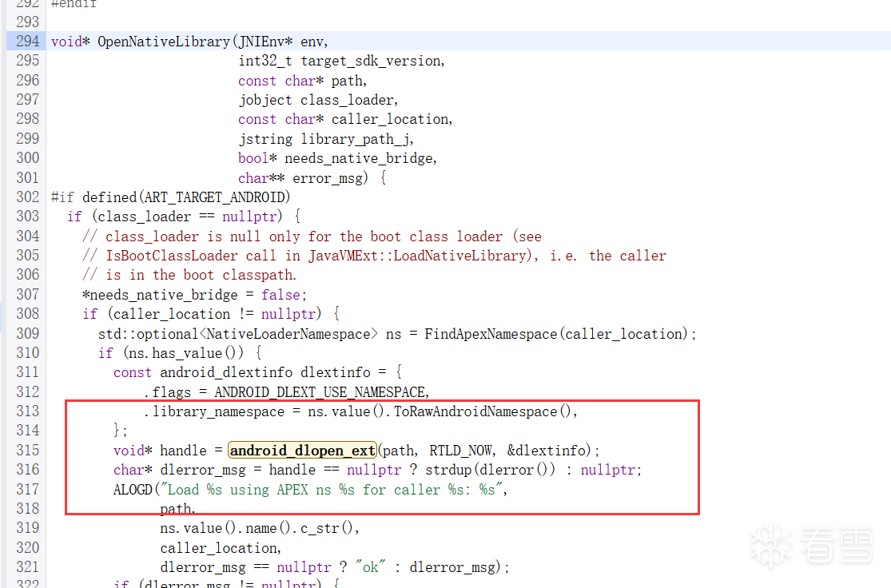Click int32_t target_sdk_version parameter
The height and width of the screenshot is (588, 891).
(x=341, y=61)
